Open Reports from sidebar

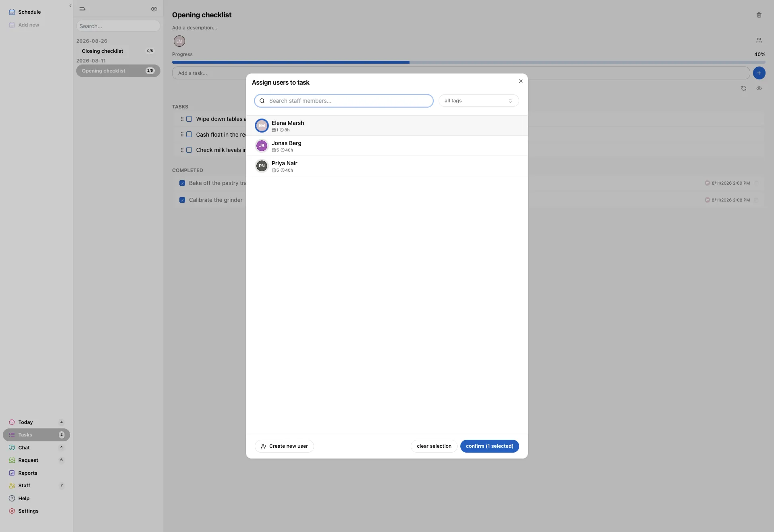pyautogui.click(x=36, y=473)
